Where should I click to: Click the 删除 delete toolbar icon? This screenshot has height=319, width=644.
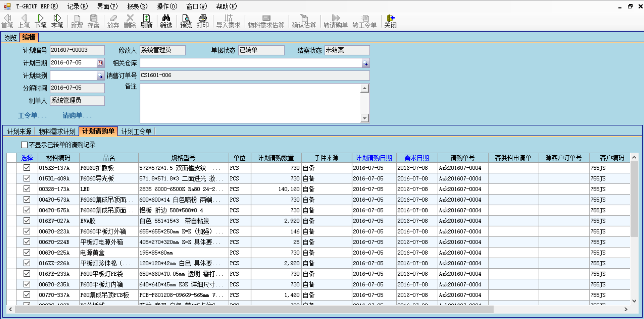(x=130, y=21)
